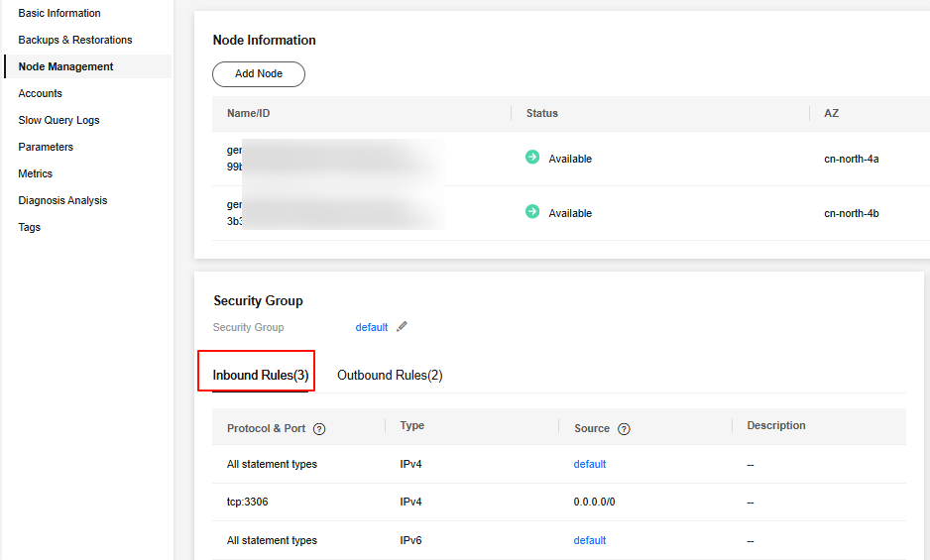Open Diagnosis Analysis in the sidebar
This screenshot has width=930, height=560.
(62, 200)
